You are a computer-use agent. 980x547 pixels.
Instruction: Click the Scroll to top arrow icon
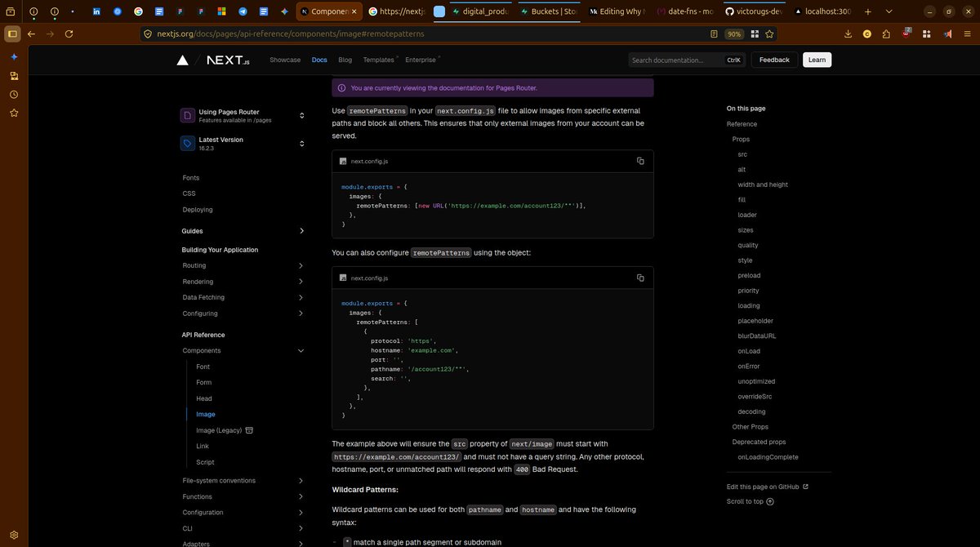[x=770, y=501]
